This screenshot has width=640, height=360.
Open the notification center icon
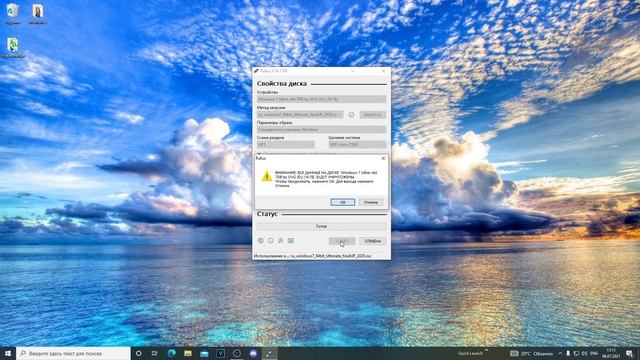[629, 353]
